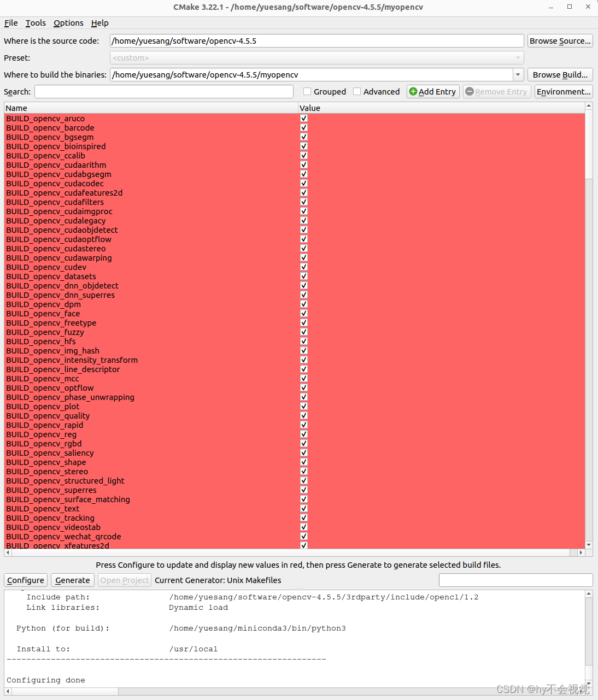
Task: Enable the Advanced checkbox
Action: coord(357,91)
